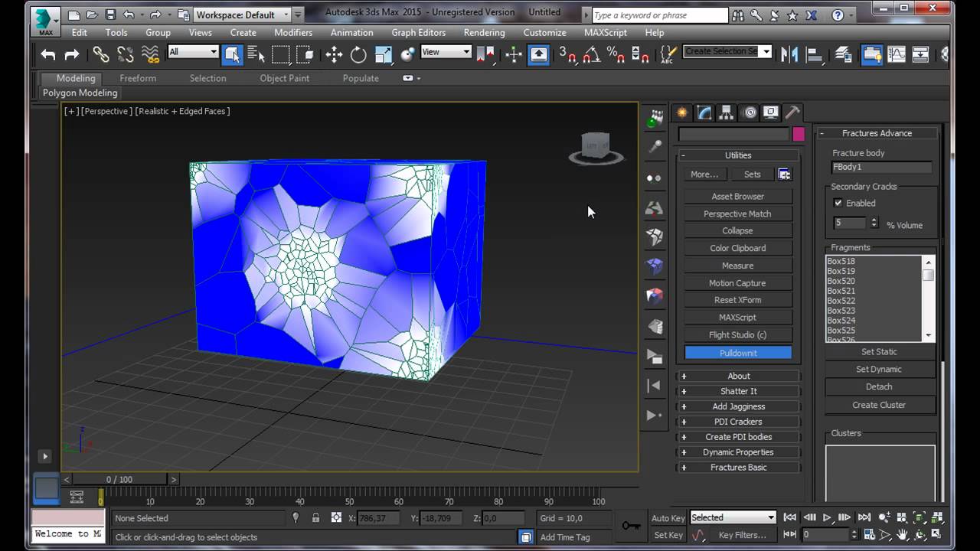Click the Undo arrow in main toolbar
This screenshot has height=551, width=980.
[x=48, y=54]
